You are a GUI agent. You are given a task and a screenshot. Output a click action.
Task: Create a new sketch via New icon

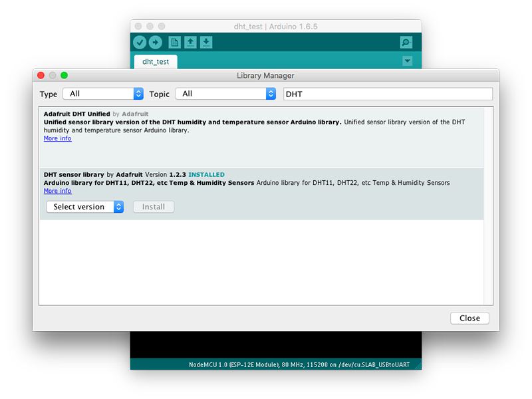(x=174, y=43)
